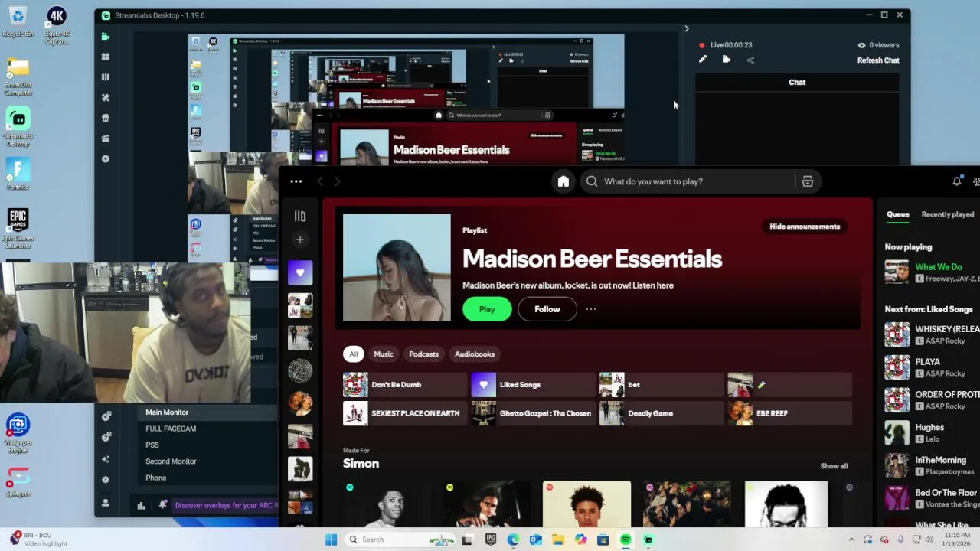Open more options next to Follow
Image resolution: width=980 pixels, height=551 pixels.
point(591,309)
